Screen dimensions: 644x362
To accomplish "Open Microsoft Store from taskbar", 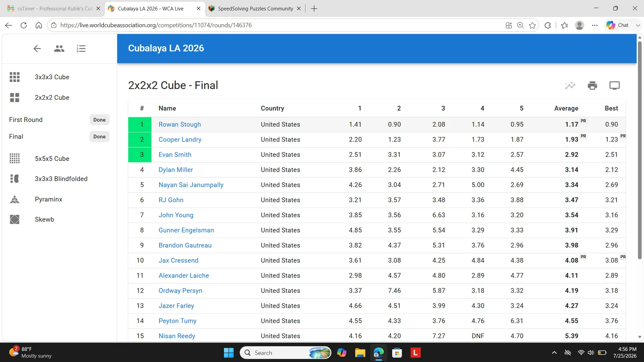I will pos(397,353).
